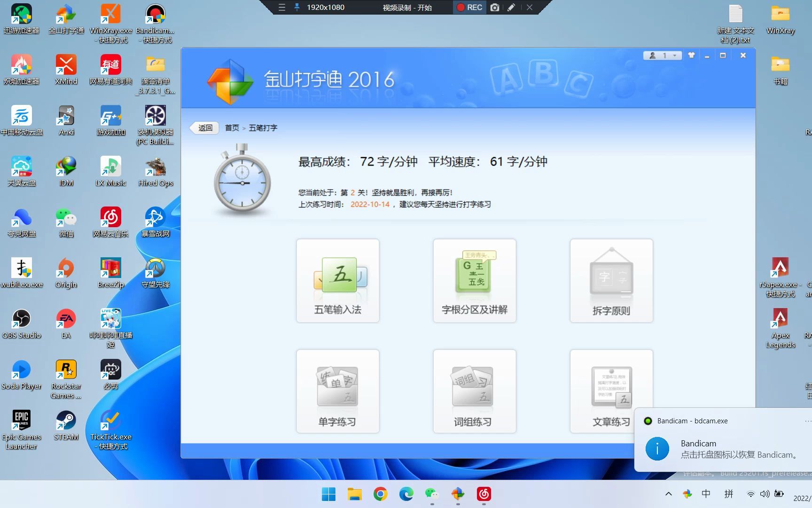Select the pencil drawing tool on recording bar
Screen dimensions: 812x508
(x=511, y=7)
